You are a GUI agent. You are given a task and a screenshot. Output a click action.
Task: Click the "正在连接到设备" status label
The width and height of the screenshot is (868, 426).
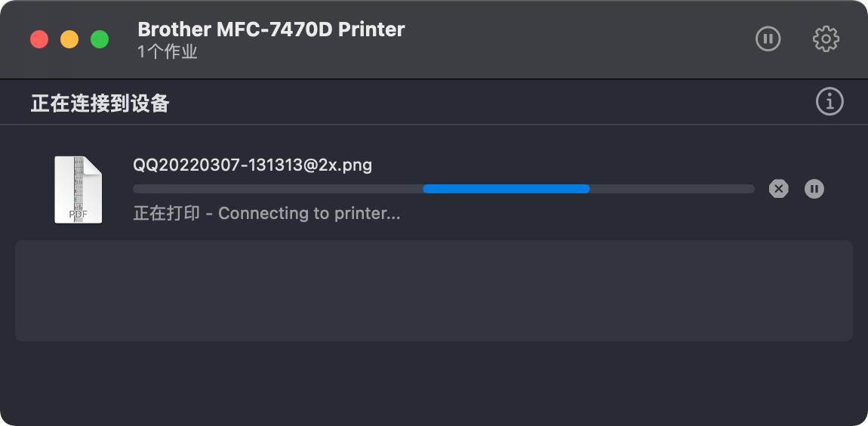click(x=100, y=103)
